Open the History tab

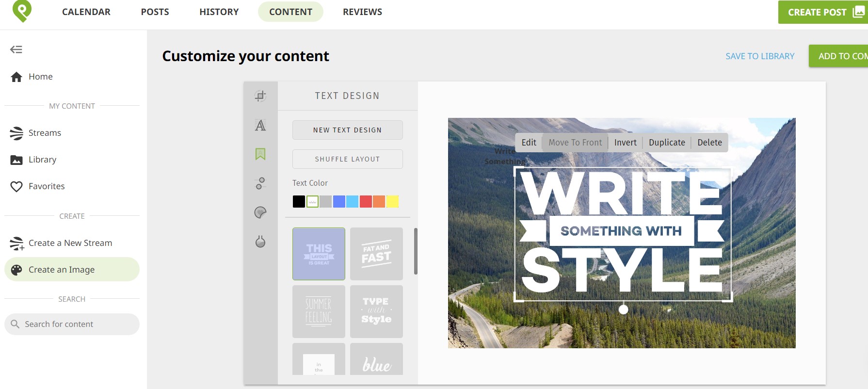tap(219, 12)
